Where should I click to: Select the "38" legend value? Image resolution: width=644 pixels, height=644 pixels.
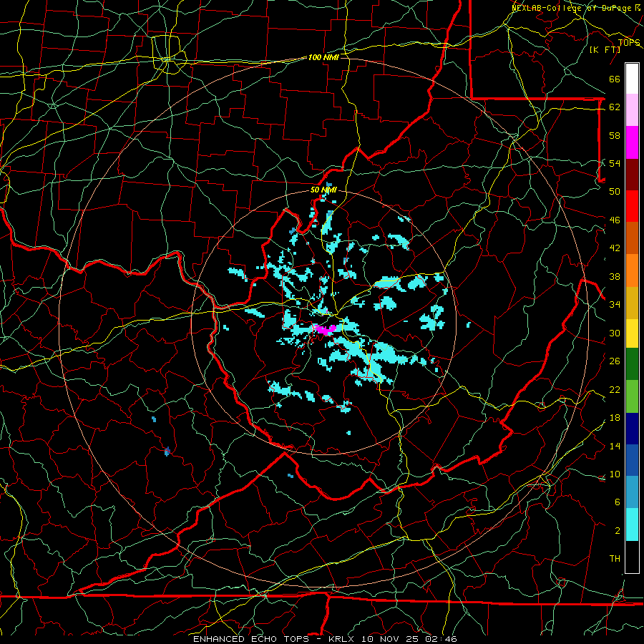pyautogui.click(x=615, y=277)
